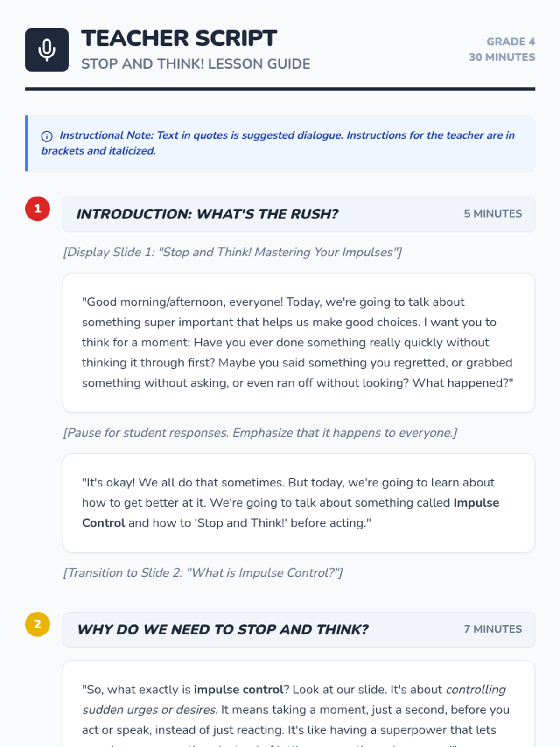Viewport: 560px width, 747px height.
Task: Click the 7 MINUTES duration label
Action: [x=493, y=629]
